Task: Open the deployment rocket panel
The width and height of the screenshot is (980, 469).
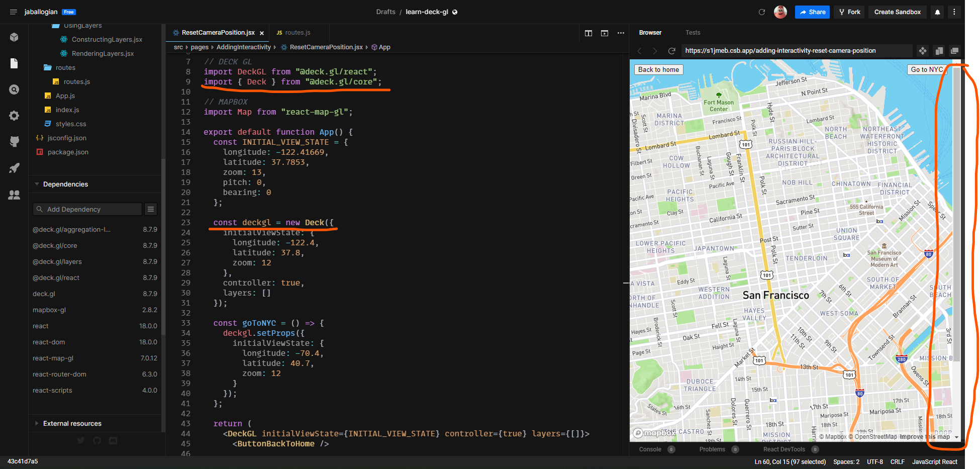Action: point(14,168)
